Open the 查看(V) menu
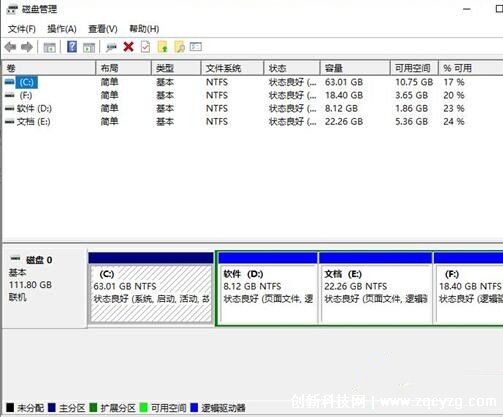The height and width of the screenshot is (417, 503). point(103,29)
